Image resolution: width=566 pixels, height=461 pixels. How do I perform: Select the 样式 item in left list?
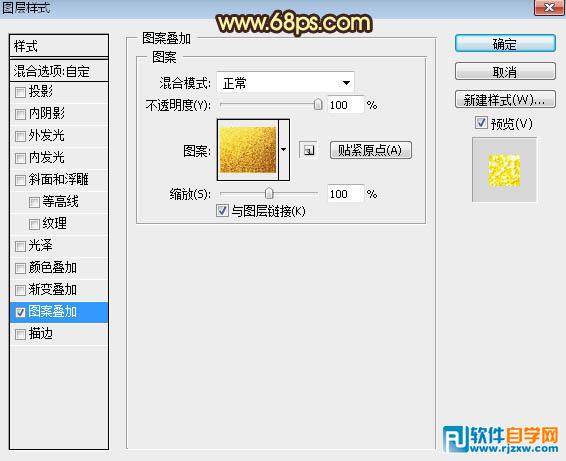point(59,46)
